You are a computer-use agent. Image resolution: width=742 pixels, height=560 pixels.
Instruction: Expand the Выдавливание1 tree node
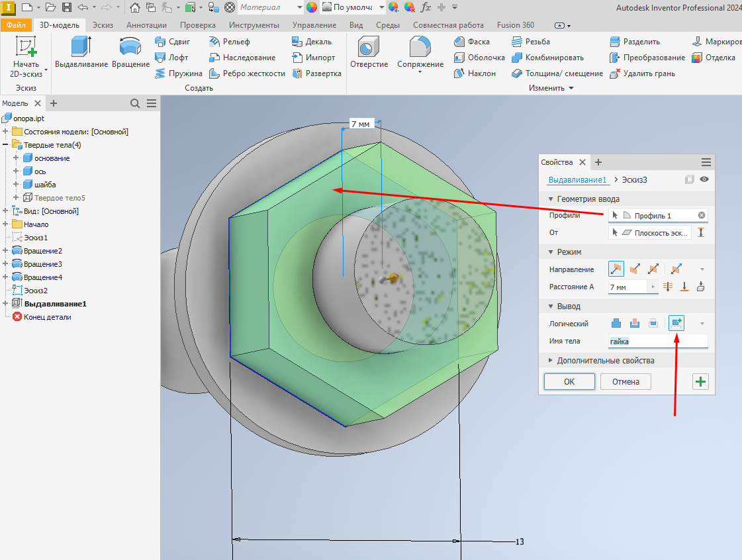click(5, 304)
